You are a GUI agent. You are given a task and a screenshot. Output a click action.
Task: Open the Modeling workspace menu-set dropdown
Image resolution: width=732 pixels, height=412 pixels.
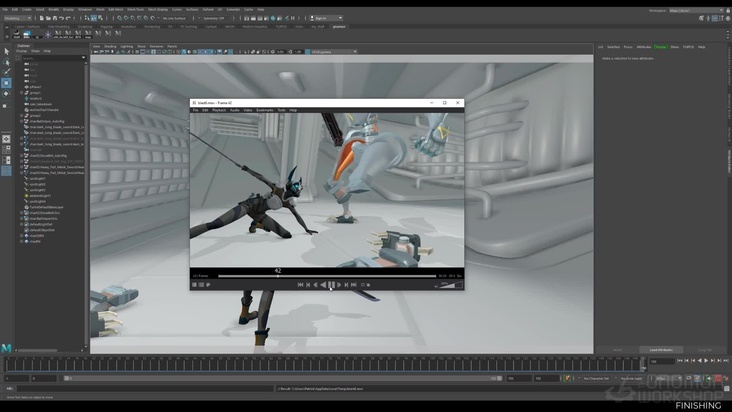18,17
